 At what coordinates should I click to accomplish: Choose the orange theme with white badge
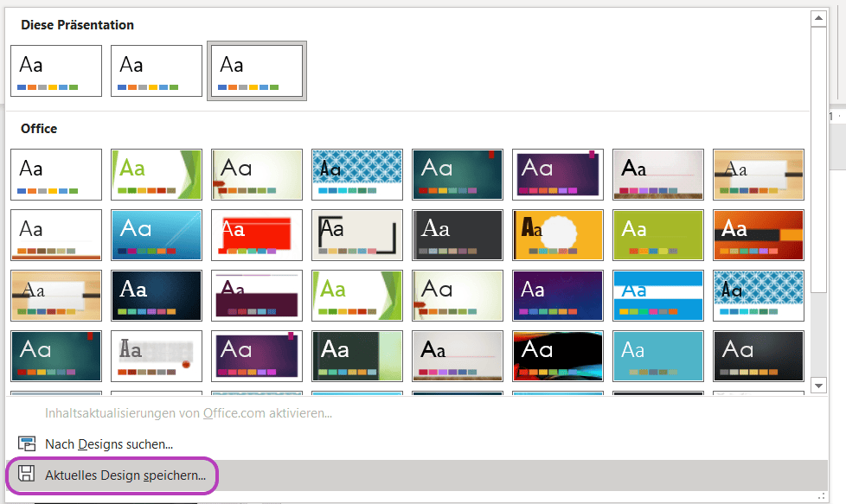(558, 235)
